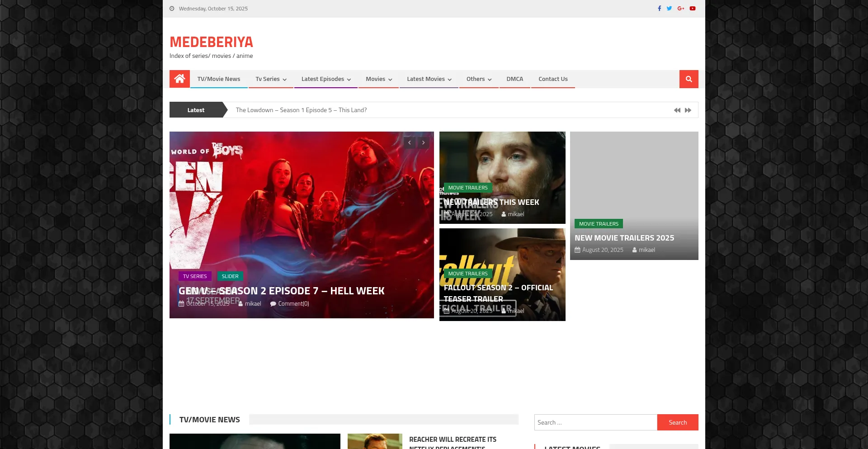This screenshot has width=868, height=449.
Task: Open the Facebook social icon
Action: click(659, 9)
